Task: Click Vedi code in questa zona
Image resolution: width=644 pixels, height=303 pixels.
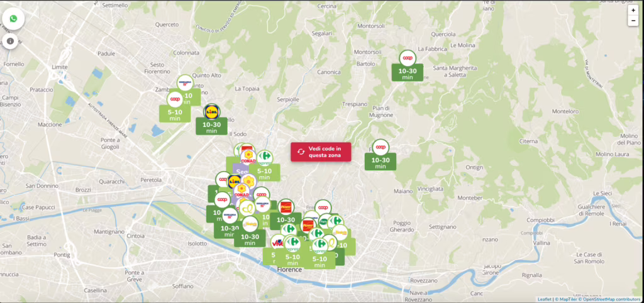Action: coord(321,151)
